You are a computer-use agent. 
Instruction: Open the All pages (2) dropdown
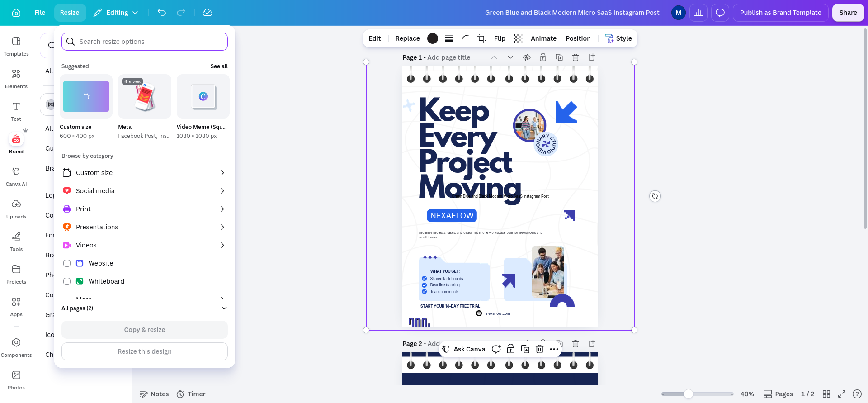click(x=145, y=308)
